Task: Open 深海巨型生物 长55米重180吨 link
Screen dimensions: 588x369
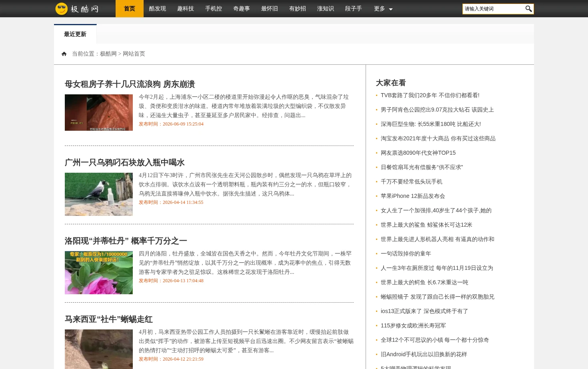Action: [x=431, y=124]
